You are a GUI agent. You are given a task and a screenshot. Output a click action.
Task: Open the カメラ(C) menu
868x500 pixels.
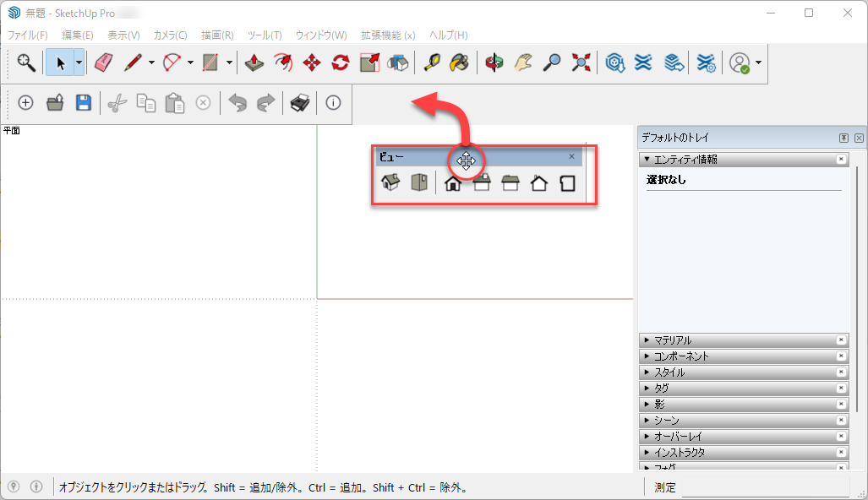[170, 35]
